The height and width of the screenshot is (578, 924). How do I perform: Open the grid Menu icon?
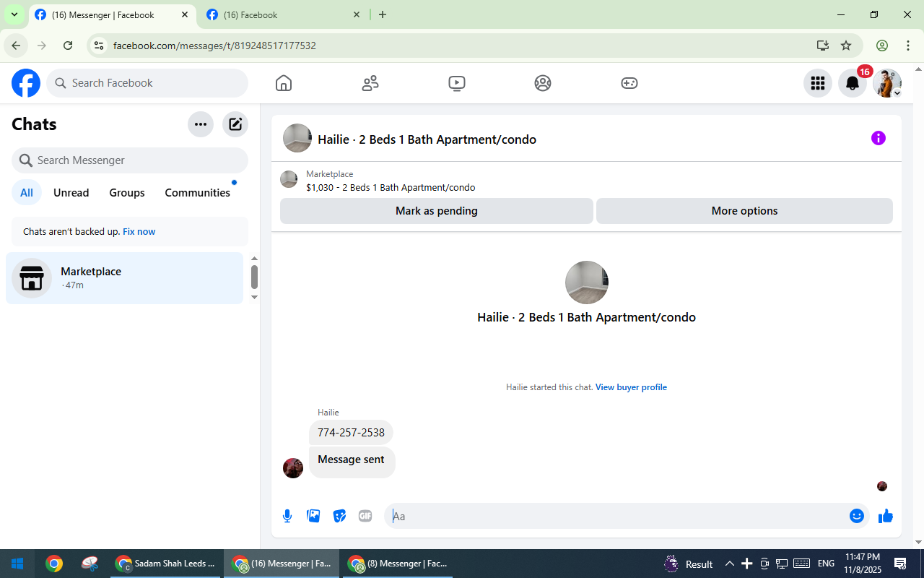818,83
